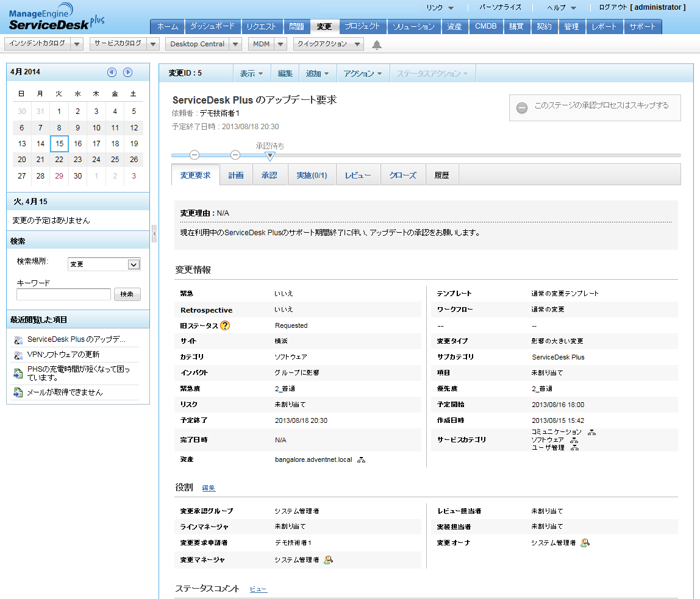The image size is (700, 599).
Task: Click the 承認待ち stage marker on progress bar
Action: click(x=270, y=156)
